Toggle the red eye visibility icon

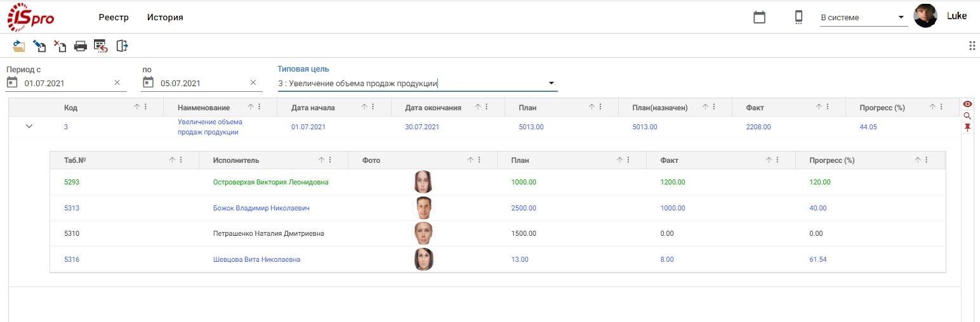pos(967,104)
